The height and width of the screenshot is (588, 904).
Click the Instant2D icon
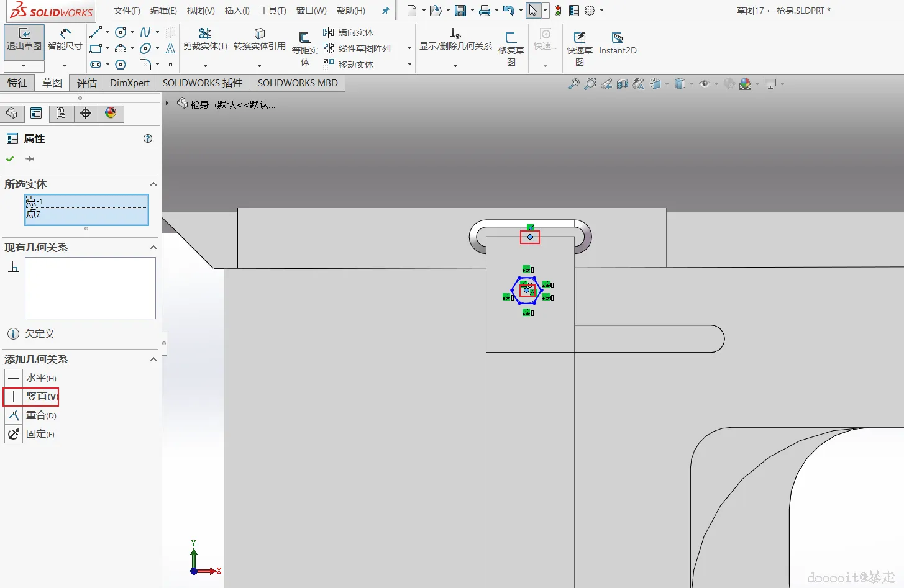(x=617, y=38)
